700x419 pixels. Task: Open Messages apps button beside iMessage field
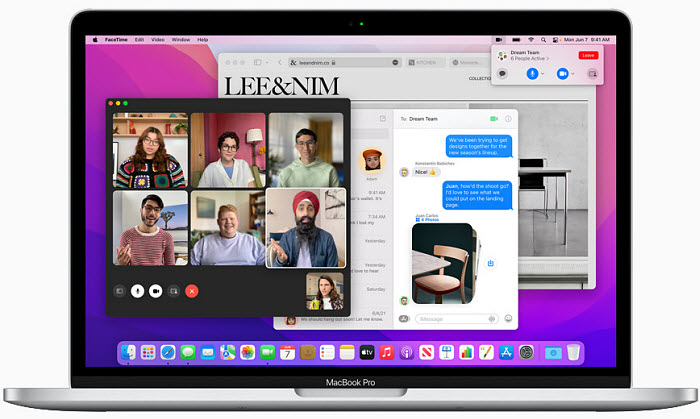pos(404,319)
